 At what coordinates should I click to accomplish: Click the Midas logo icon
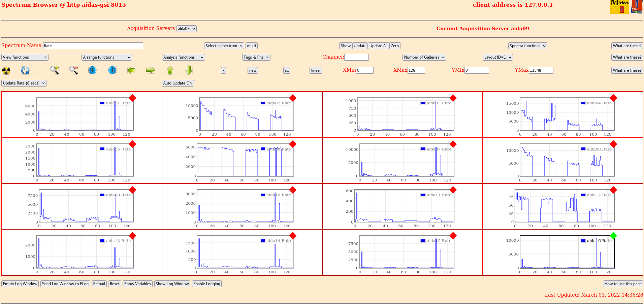(x=619, y=7)
